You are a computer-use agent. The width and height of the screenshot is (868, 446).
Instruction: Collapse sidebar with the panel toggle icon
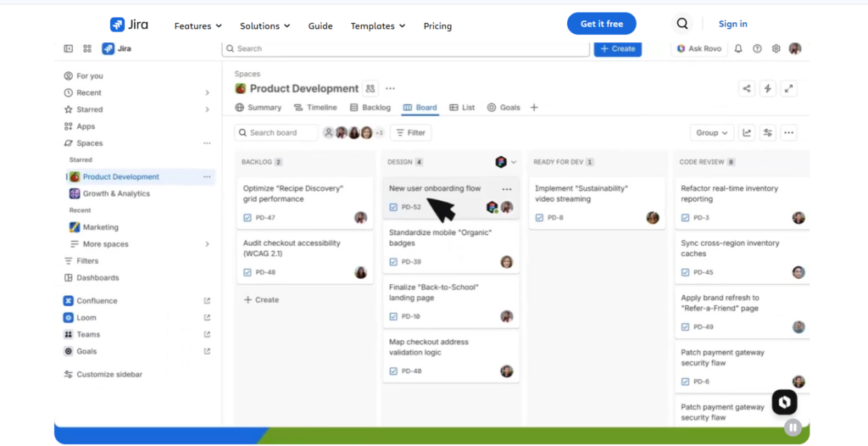click(68, 49)
